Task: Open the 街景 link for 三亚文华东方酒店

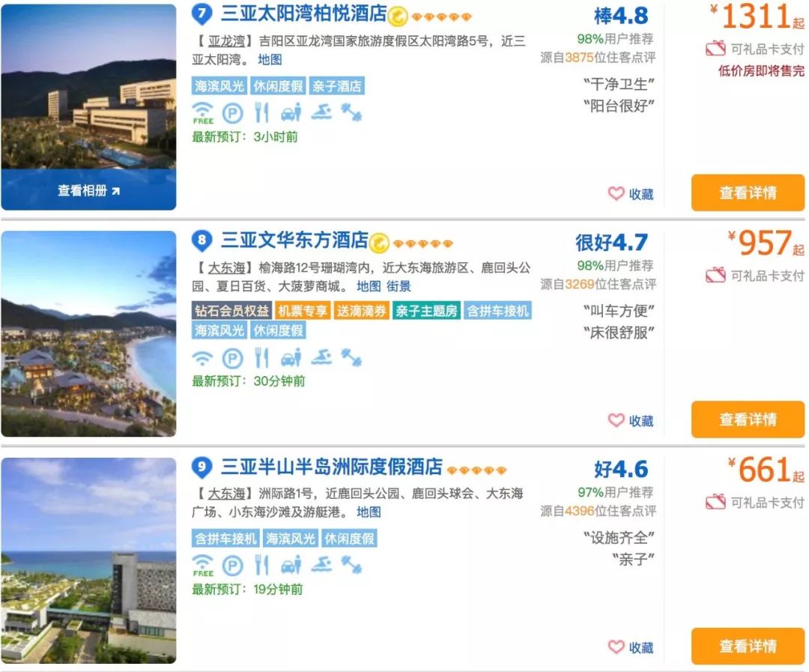Action: [x=399, y=286]
